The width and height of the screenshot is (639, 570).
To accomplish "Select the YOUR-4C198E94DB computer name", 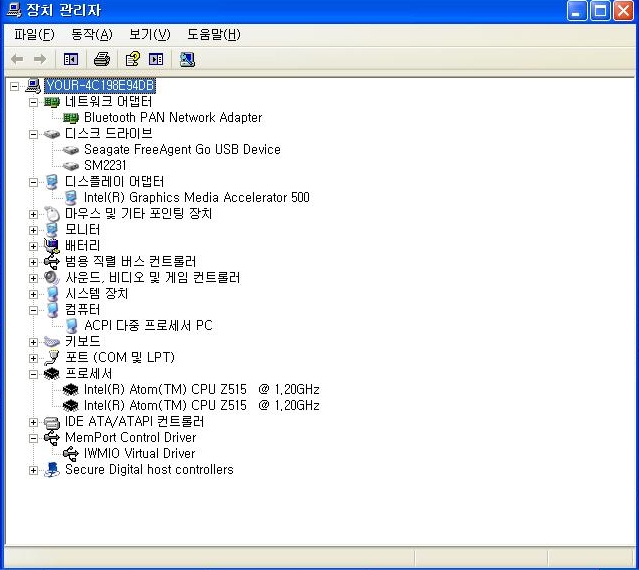I will [100, 86].
